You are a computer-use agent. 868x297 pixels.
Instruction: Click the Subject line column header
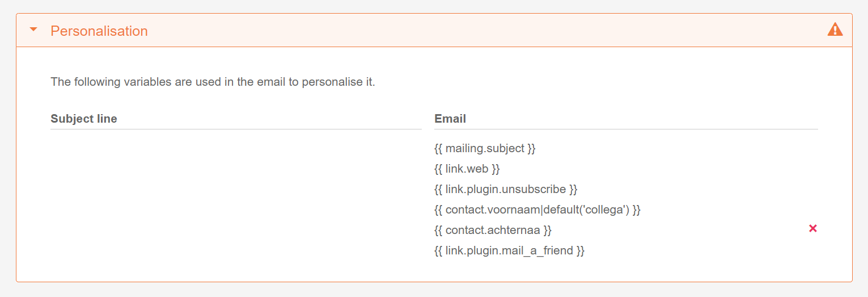coord(84,119)
